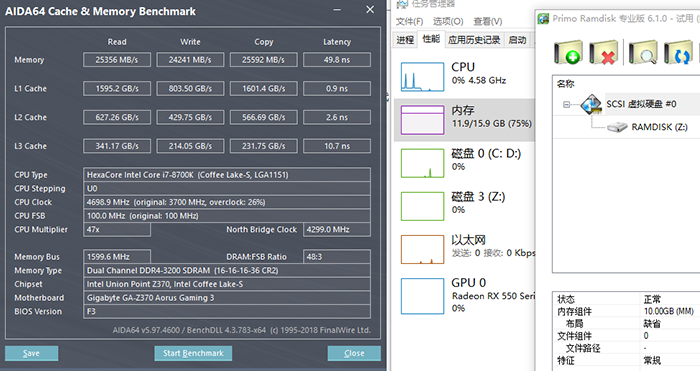Click the Save button in AIDA64

tap(31, 353)
